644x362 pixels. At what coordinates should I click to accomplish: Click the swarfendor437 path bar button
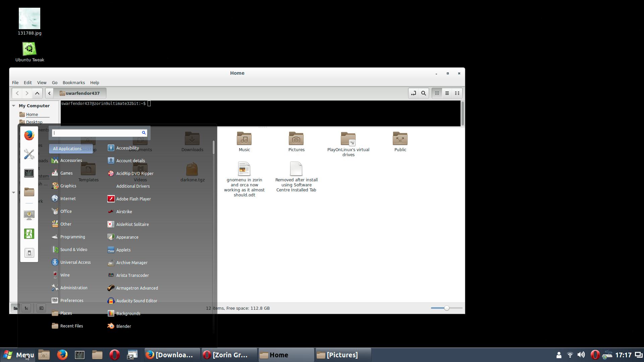[80, 93]
